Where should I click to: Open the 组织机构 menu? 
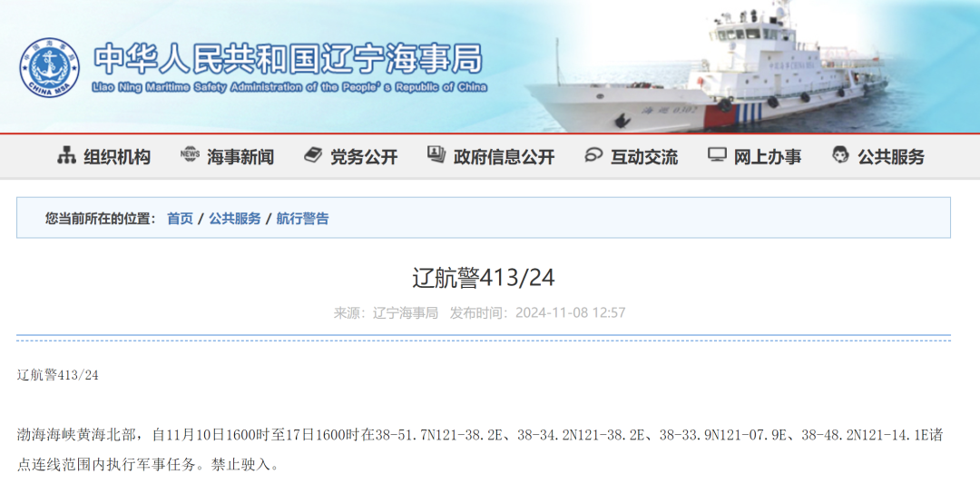pyautogui.click(x=117, y=157)
